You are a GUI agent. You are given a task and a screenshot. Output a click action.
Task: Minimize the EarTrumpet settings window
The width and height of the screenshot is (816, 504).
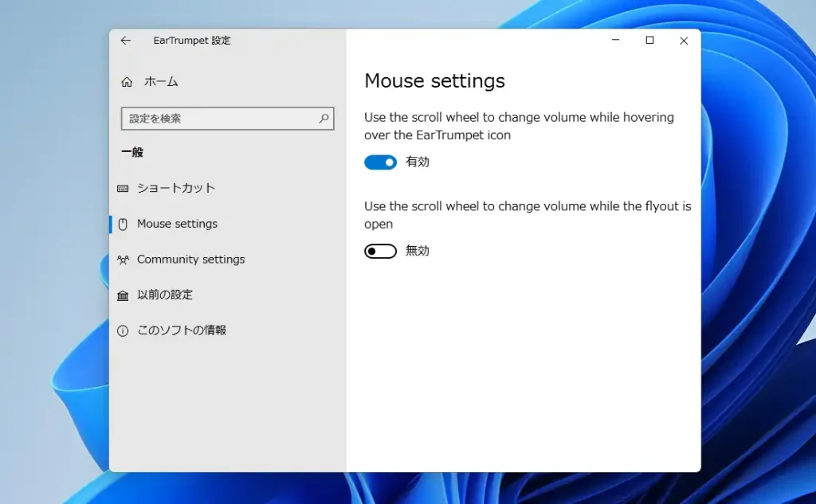[x=614, y=40]
